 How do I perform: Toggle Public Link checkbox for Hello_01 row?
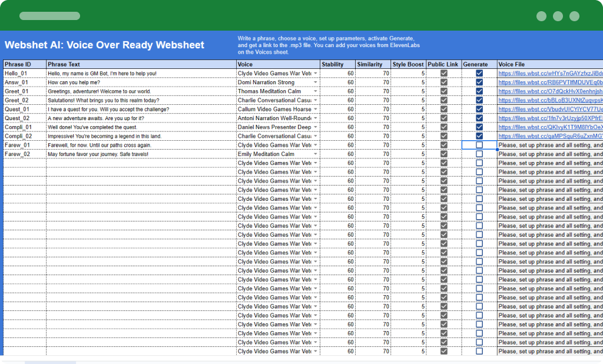444,73
